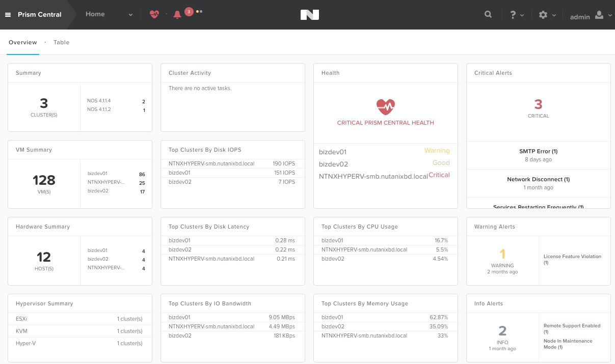Click bizdev01 16.7% CPU usage row
Viewport: 615px width, 364px height.
click(385, 240)
